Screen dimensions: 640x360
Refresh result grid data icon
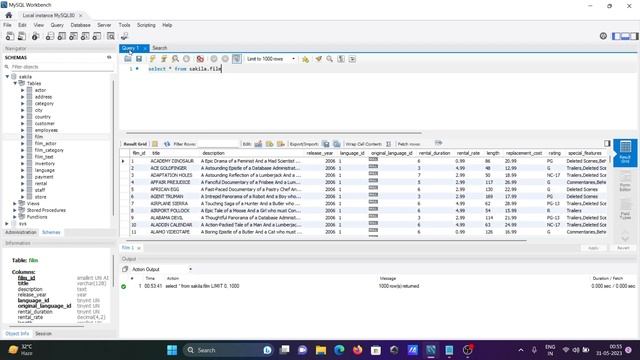point(167,144)
